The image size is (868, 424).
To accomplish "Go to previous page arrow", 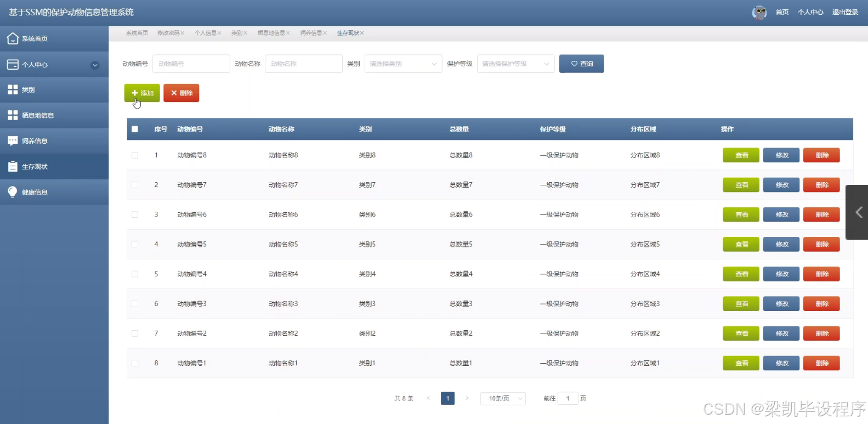I will point(428,398).
